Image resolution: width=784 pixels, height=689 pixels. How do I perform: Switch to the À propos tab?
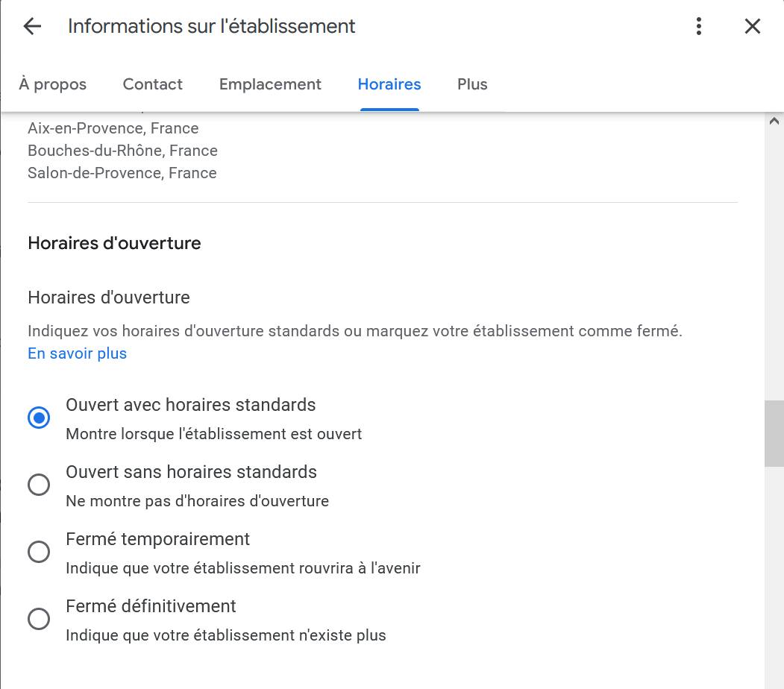point(53,84)
